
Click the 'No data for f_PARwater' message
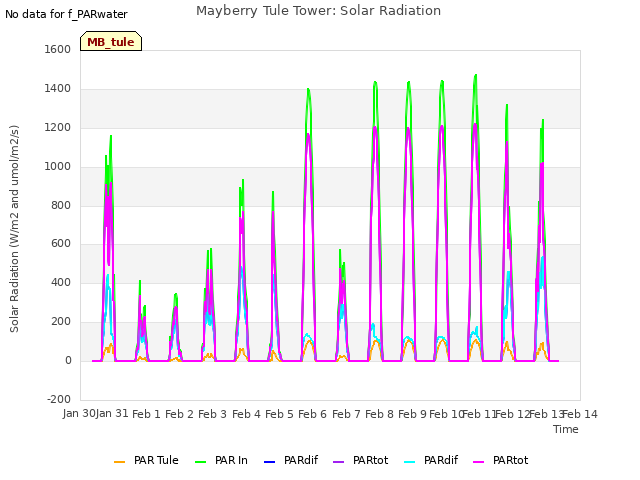click(x=66, y=14)
